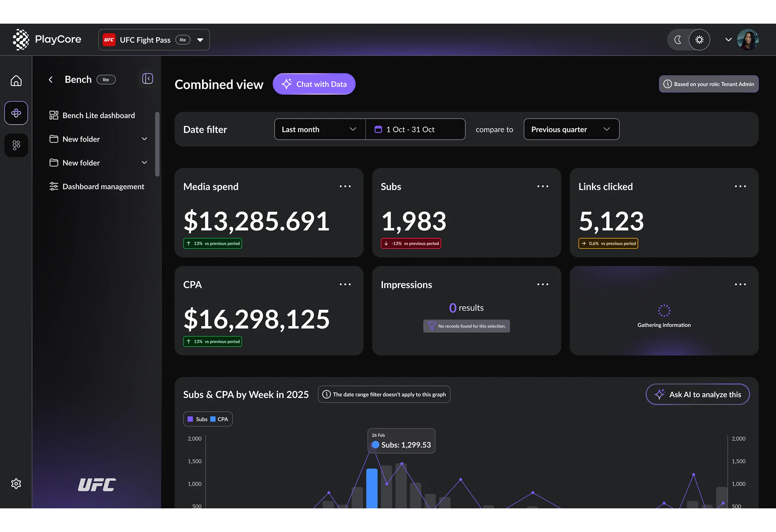The width and height of the screenshot is (776, 532).
Task: Open the settings gear in left rail
Action: tap(16, 484)
